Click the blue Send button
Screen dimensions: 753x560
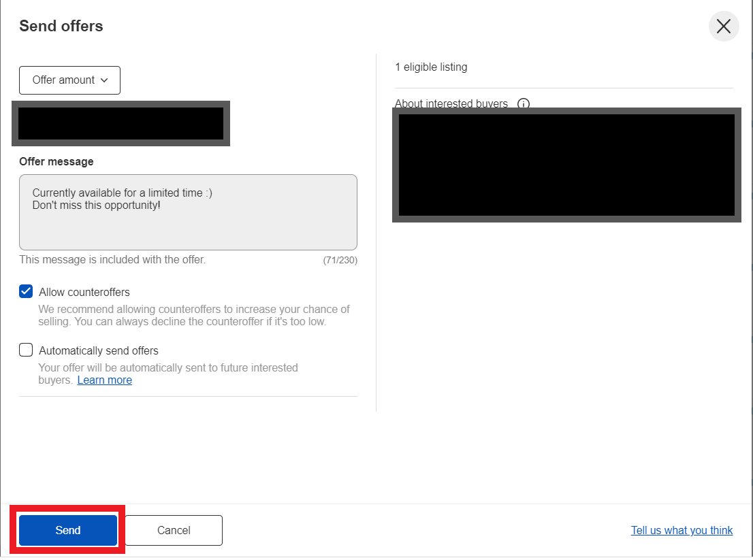(67, 530)
